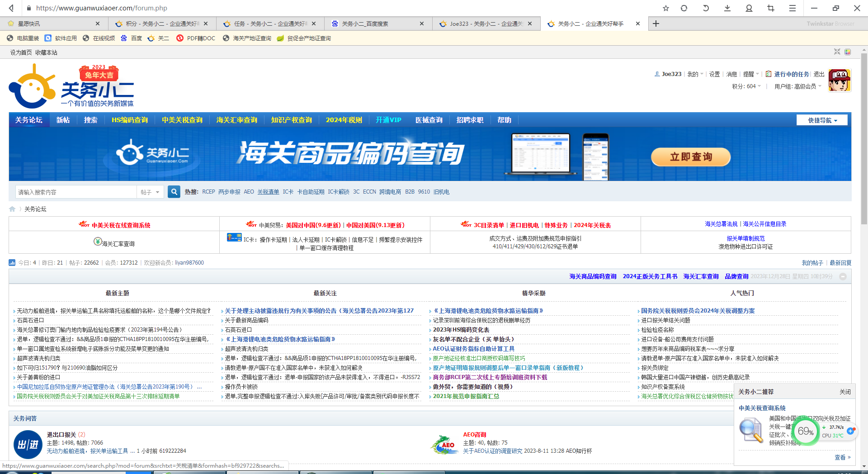Viewport: 868px width, 474px height.
Task: Click the 退出 logout link
Action: click(x=819, y=74)
